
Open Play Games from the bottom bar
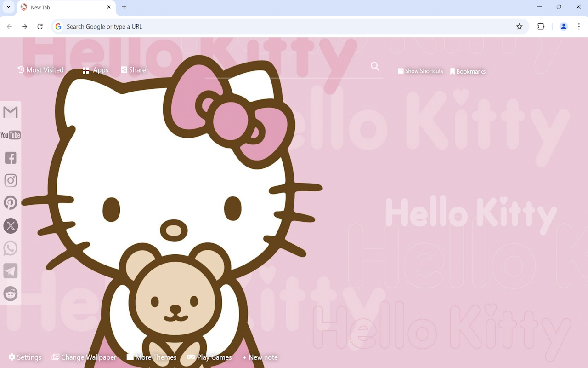click(209, 357)
